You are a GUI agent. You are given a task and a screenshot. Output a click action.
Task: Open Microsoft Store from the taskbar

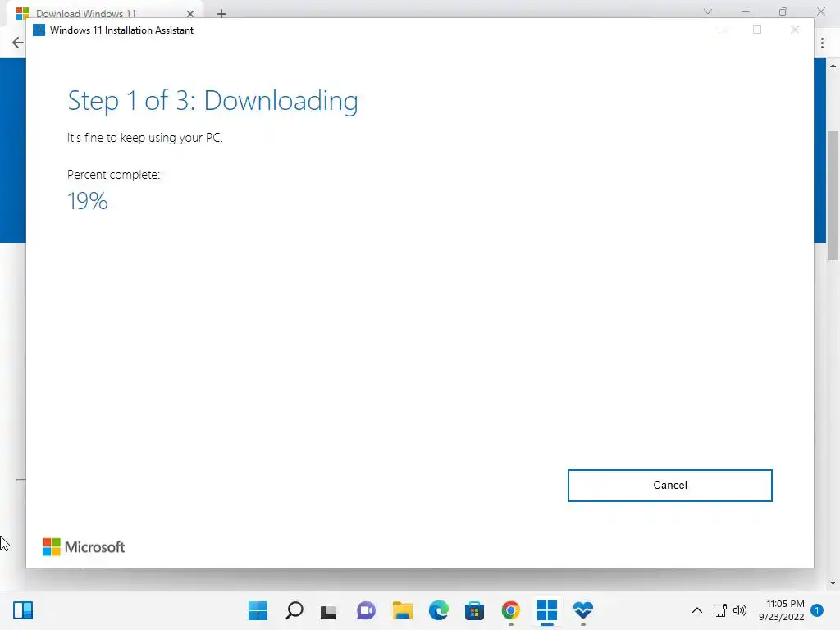pos(474,610)
